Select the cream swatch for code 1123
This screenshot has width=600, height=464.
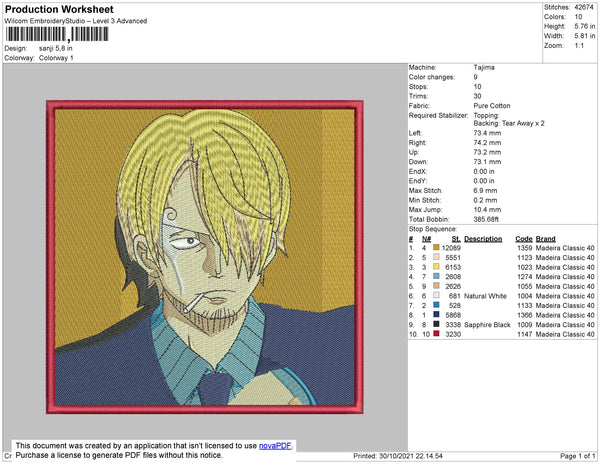pos(435,258)
